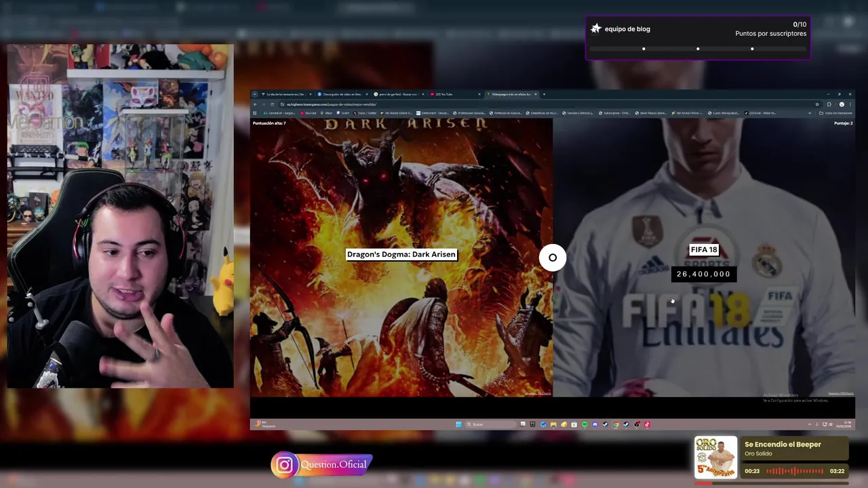Switch to the YouTube browser tab
Image resolution: width=868 pixels, height=488 pixels.
point(454,94)
